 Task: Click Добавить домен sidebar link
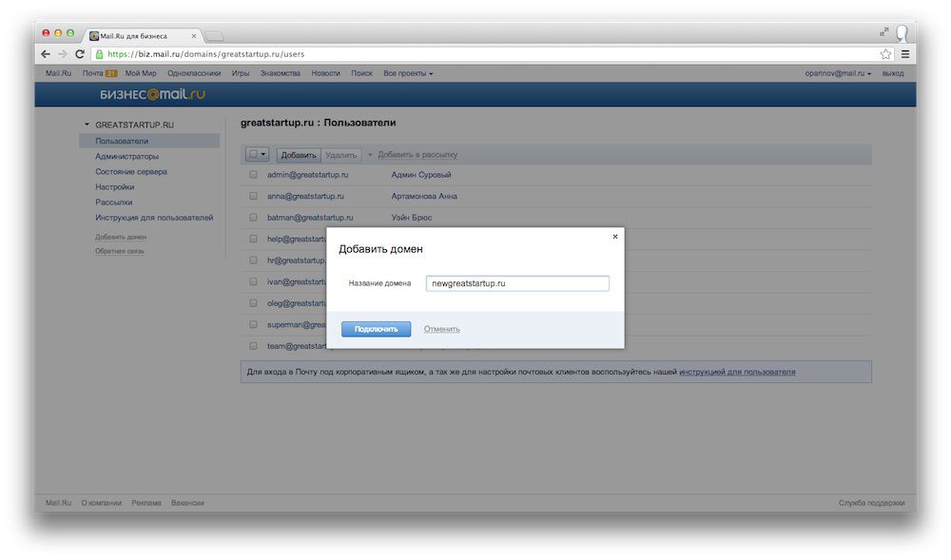tap(121, 237)
